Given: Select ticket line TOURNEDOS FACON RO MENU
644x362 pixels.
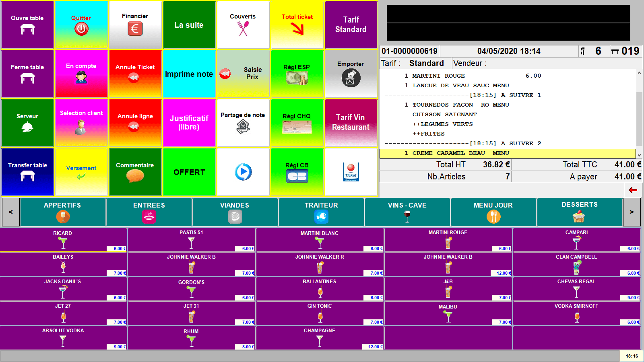Looking at the screenshot, I should (x=508, y=105).
